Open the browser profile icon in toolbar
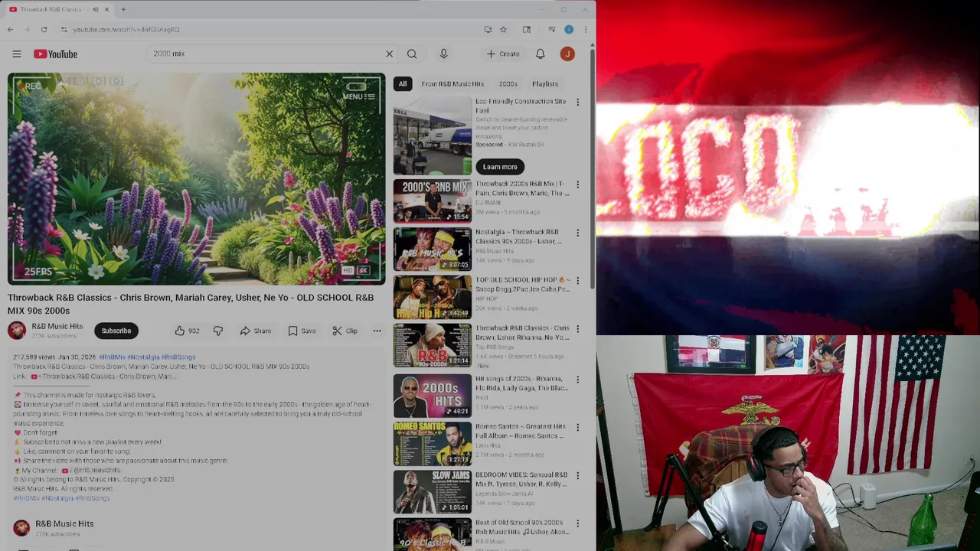The height and width of the screenshot is (551, 980). point(569,29)
